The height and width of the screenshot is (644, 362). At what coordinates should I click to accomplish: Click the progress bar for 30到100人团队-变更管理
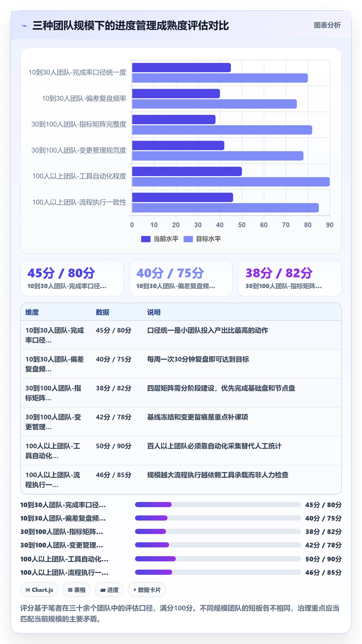pyautogui.click(x=218, y=545)
